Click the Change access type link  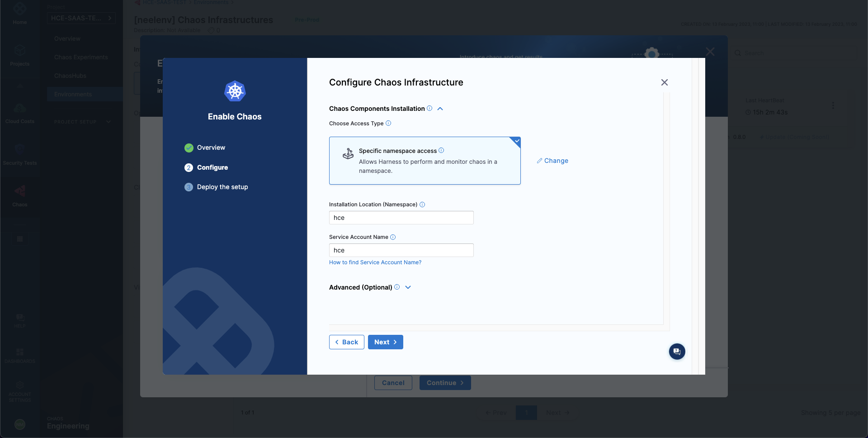pos(556,161)
